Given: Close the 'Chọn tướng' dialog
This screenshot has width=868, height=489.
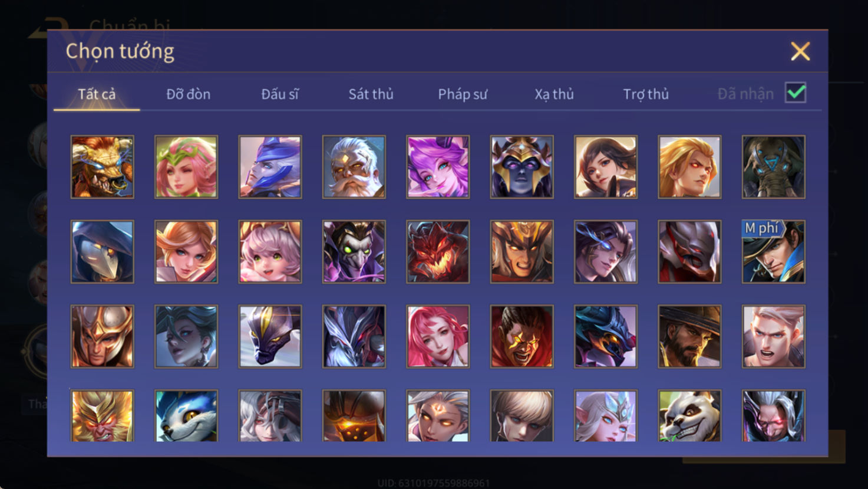Looking at the screenshot, I should (x=800, y=51).
